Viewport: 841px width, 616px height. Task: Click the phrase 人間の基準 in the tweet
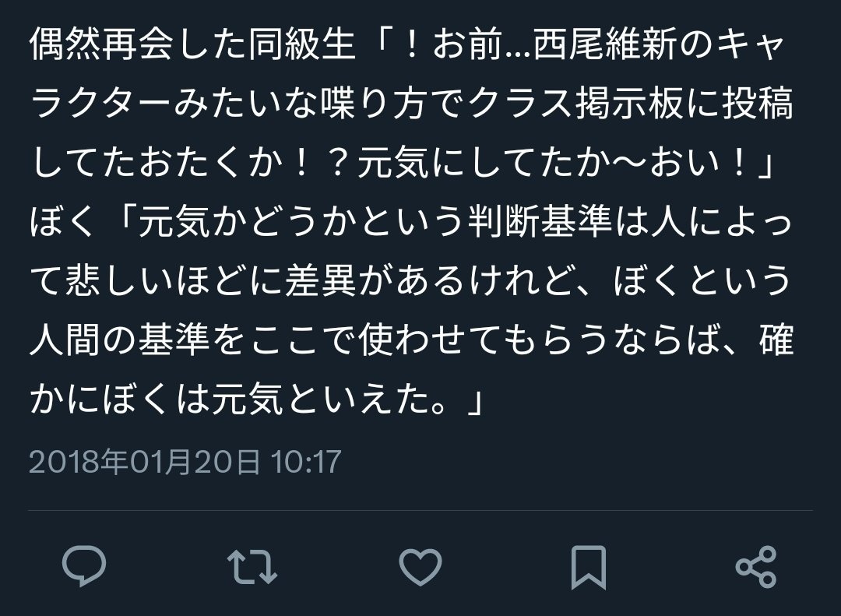tap(120, 339)
